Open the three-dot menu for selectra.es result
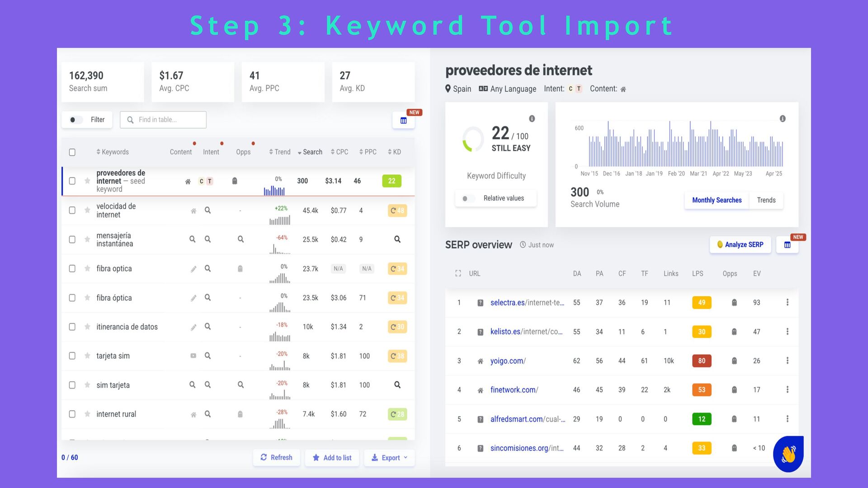868x488 pixels. pyautogui.click(x=787, y=302)
